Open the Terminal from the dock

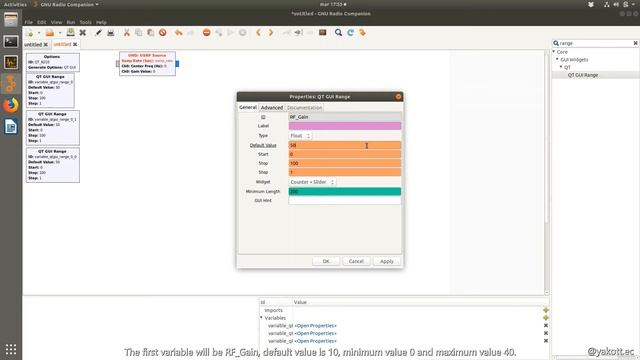(11, 41)
